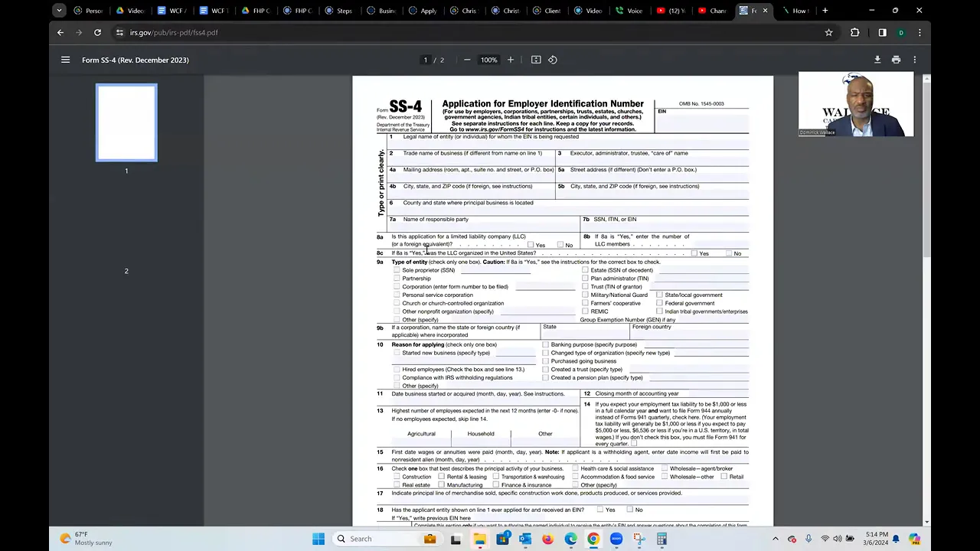Tick Yes for line 18 previous EIN
980x551 pixels.
tap(599, 510)
